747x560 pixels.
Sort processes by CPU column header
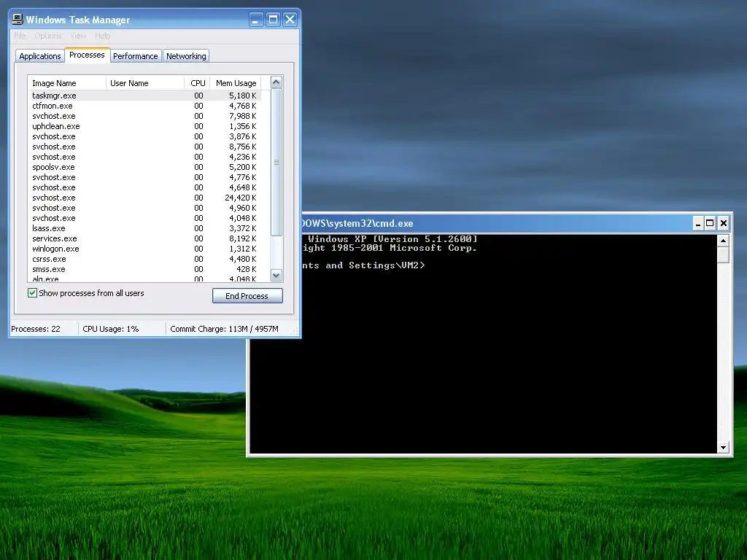tap(197, 83)
